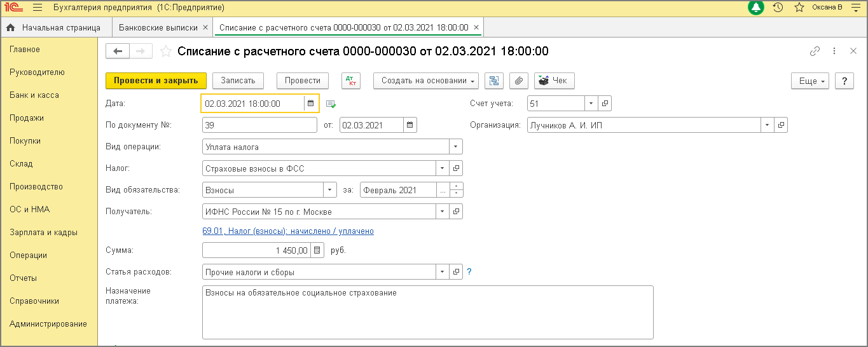Click the notifications bell icon
Image resolution: width=868 pixels, height=347 pixels.
point(756,8)
